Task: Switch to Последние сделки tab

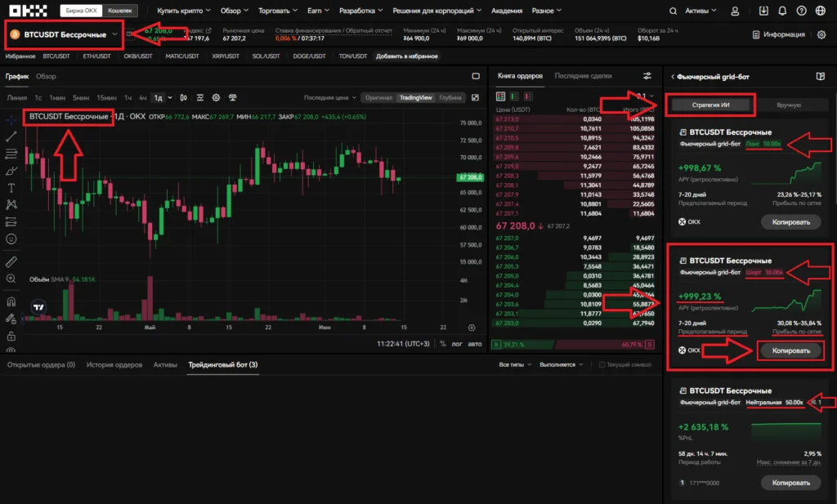Action: point(583,76)
